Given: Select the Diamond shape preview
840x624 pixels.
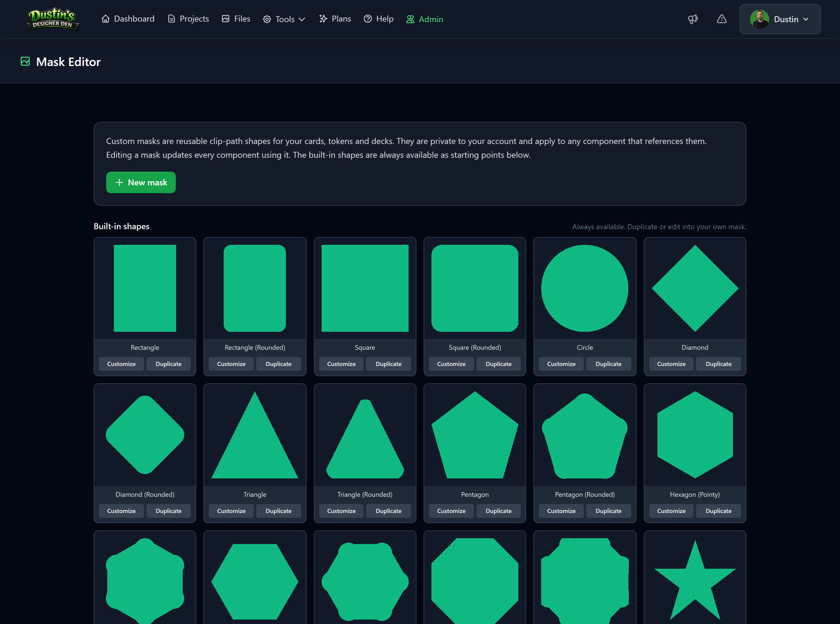Looking at the screenshot, I should (x=695, y=288).
